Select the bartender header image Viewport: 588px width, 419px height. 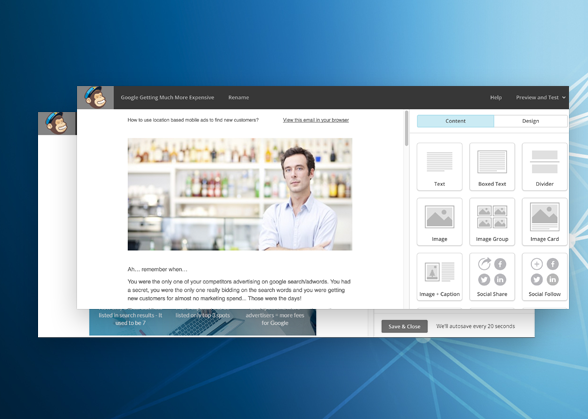coord(240,194)
